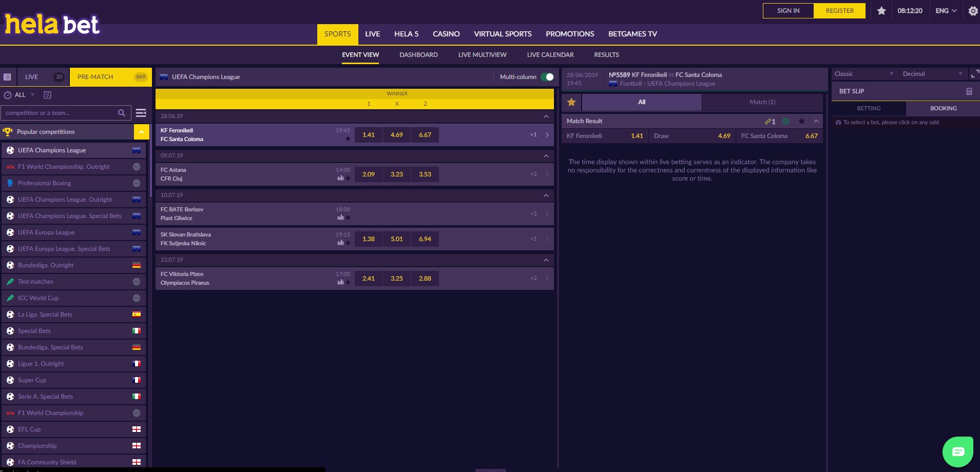Screen dimensions: 980x472
Task: Open the settings gear icon
Action: (973, 11)
